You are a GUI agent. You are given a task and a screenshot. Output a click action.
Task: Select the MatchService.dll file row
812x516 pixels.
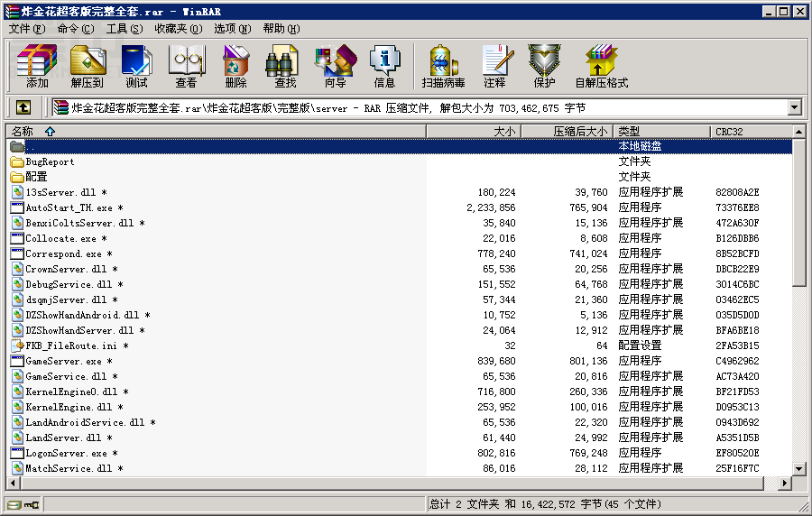(400, 468)
